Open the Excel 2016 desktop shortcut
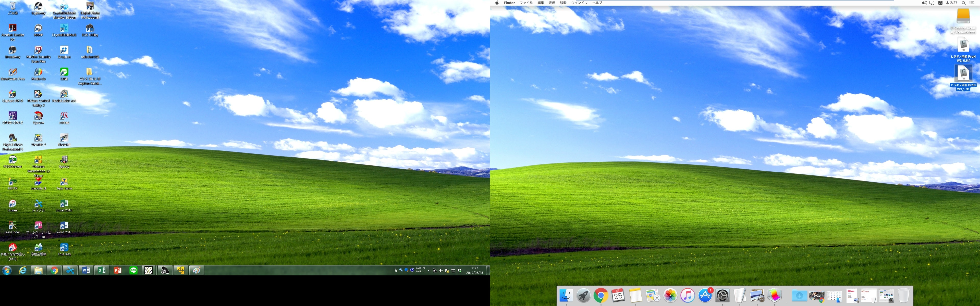This screenshot has height=306, width=980. [x=64, y=206]
